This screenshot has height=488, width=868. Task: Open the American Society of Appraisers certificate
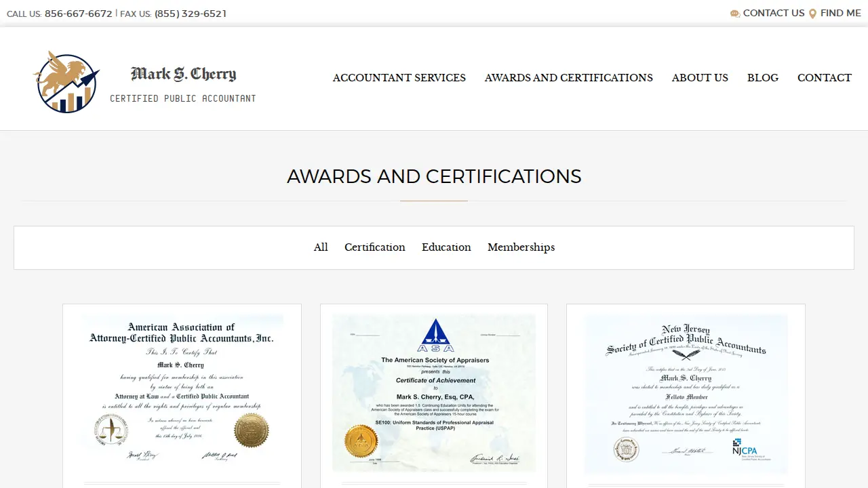[x=434, y=393]
